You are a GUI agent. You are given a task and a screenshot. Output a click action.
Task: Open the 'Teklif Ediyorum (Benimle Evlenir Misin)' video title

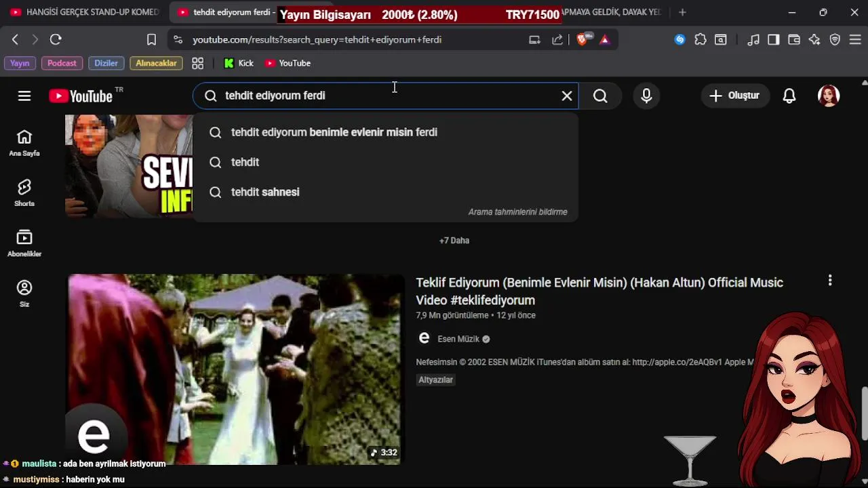(x=599, y=291)
